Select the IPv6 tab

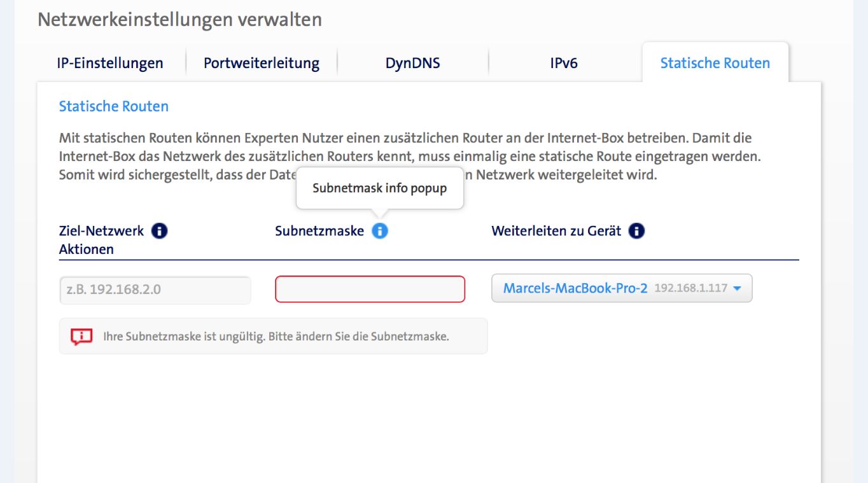(x=564, y=63)
